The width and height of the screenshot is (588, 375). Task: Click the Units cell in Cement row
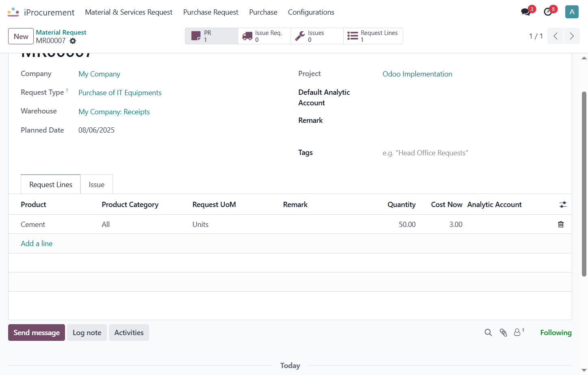200,225
